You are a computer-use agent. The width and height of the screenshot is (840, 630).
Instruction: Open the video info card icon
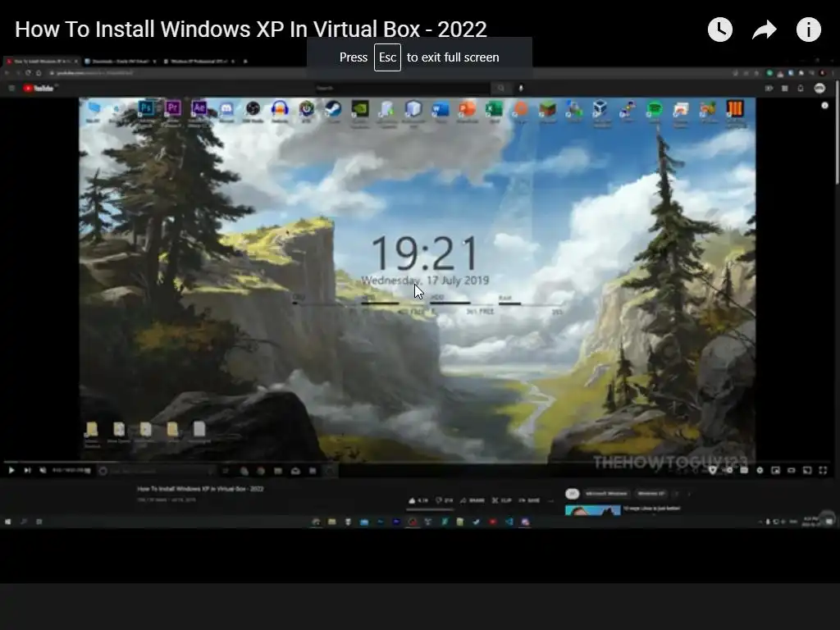click(808, 30)
